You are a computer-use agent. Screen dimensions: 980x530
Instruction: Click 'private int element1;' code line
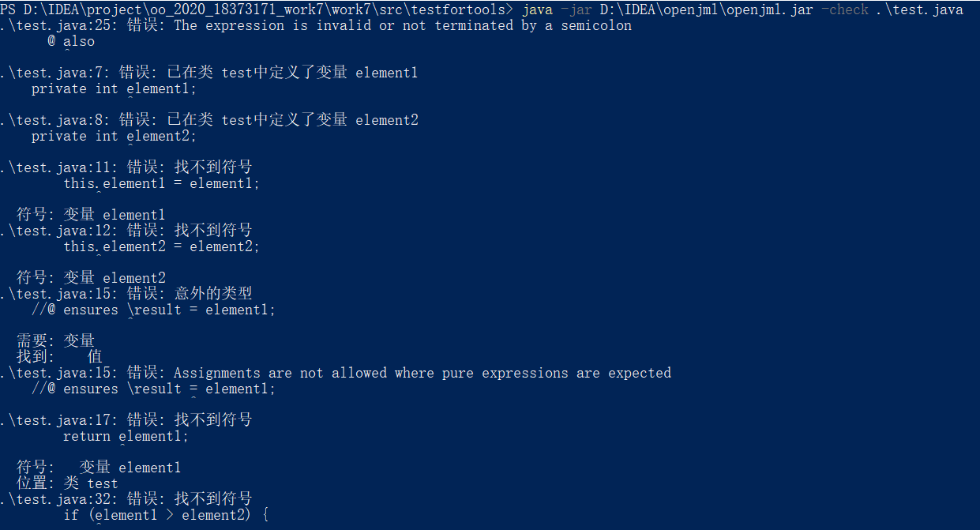114,88
